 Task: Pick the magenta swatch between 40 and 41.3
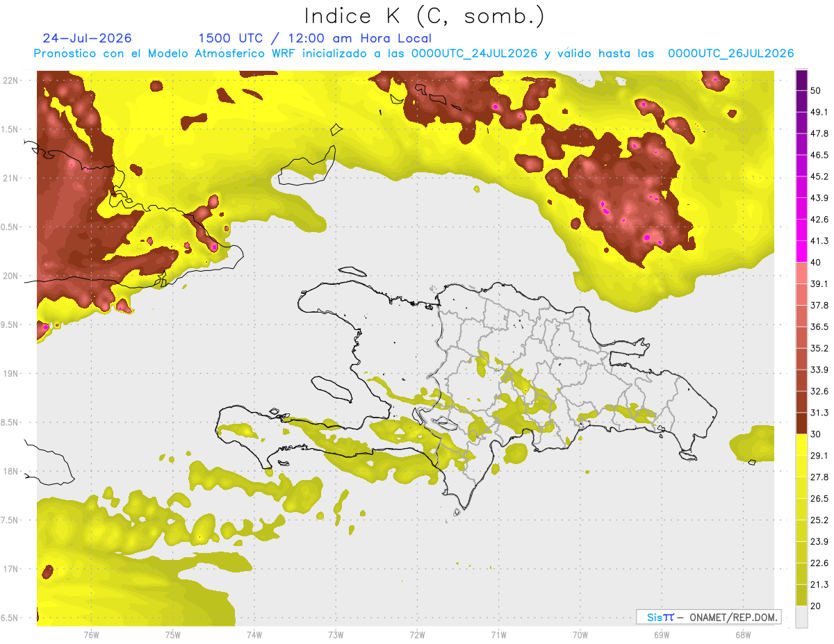click(x=801, y=251)
